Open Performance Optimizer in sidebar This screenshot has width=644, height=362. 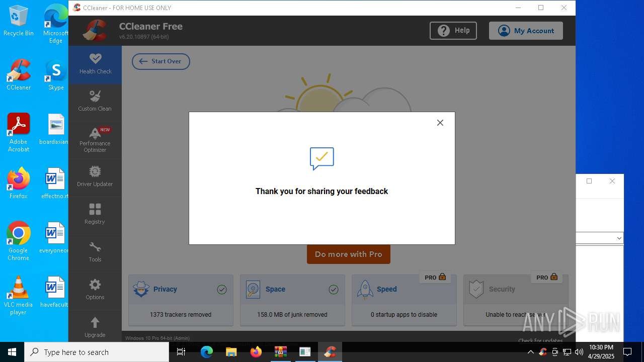coord(95,140)
